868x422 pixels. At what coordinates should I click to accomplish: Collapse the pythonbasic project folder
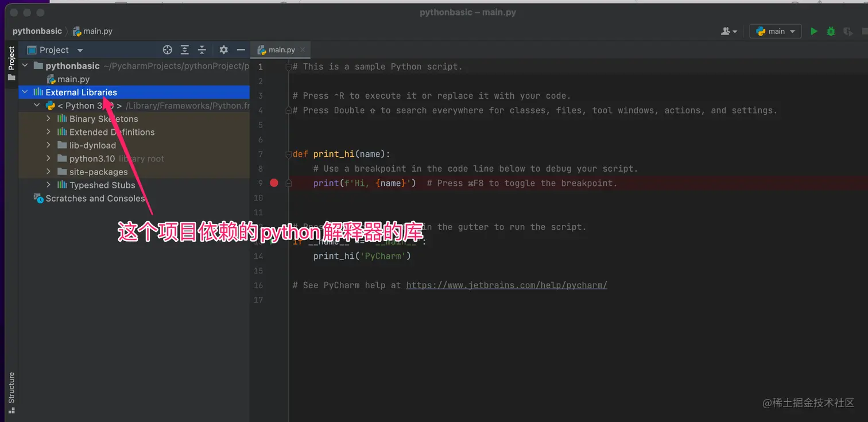coord(25,66)
